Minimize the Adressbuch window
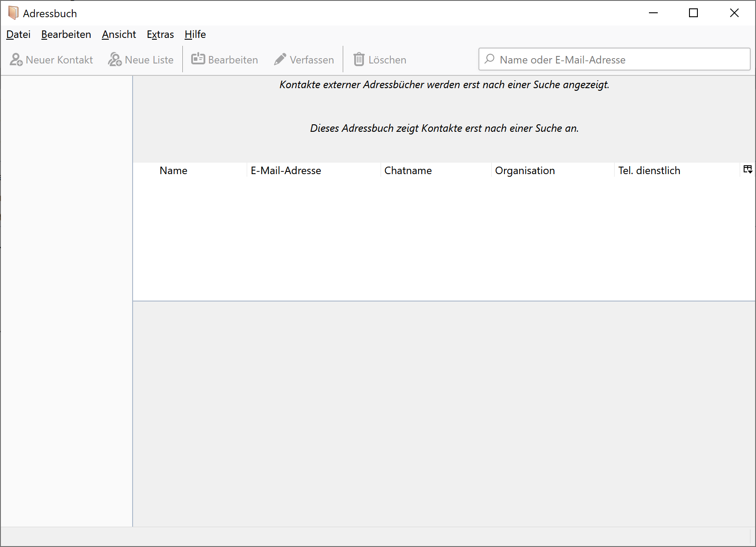The width and height of the screenshot is (756, 547). (653, 13)
